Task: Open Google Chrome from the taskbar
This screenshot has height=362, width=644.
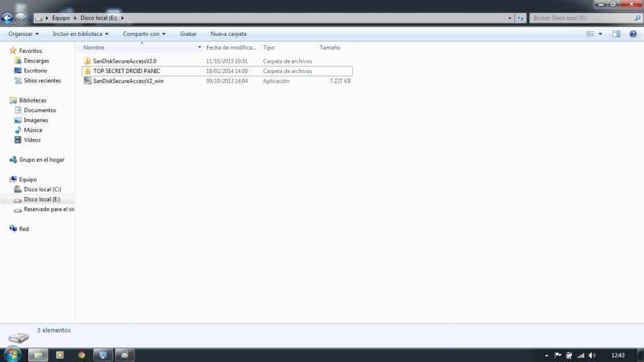Action: [81, 355]
